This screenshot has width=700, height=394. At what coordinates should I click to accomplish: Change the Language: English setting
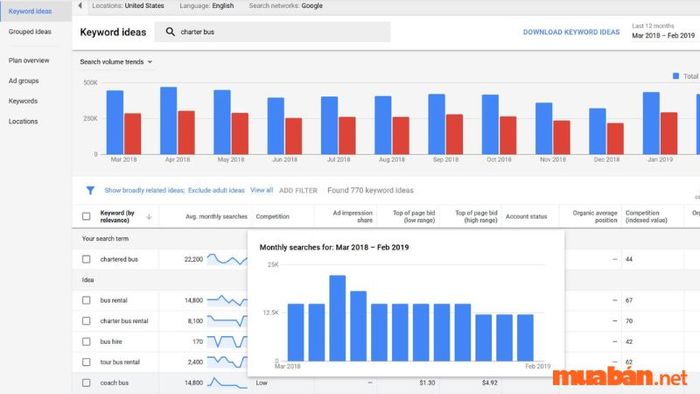pyautogui.click(x=207, y=6)
